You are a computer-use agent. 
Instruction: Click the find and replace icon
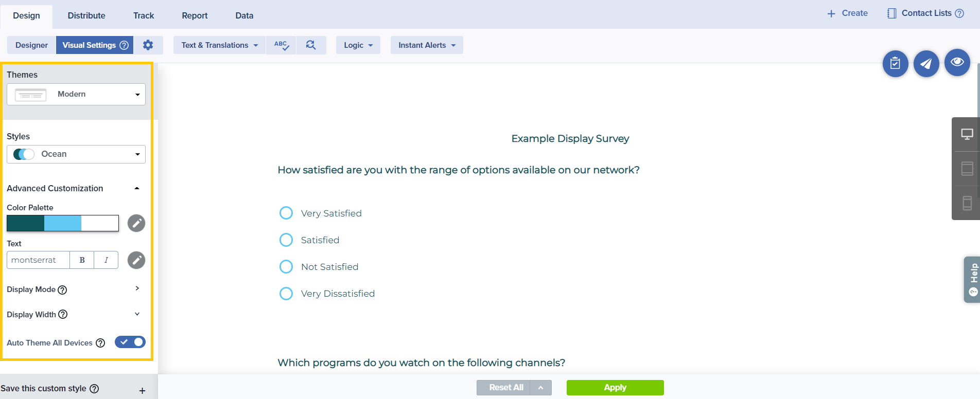click(x=311, y=45)
